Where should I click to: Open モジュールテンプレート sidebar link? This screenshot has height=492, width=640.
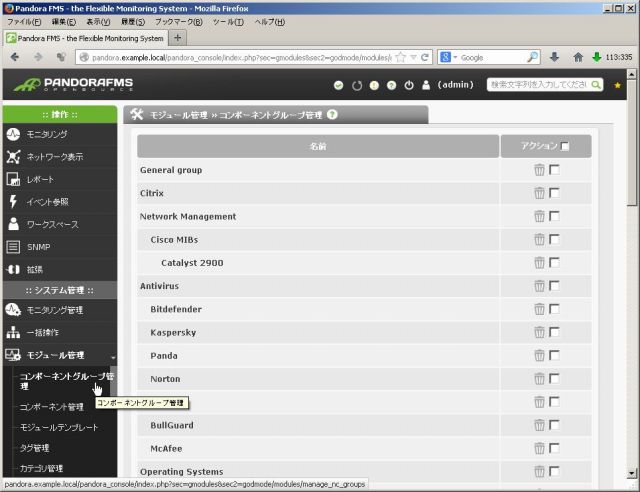[59, 427]
